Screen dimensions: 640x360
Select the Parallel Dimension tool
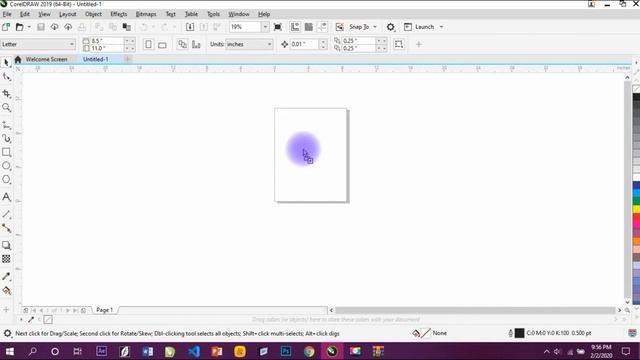(x=6, y=214)
